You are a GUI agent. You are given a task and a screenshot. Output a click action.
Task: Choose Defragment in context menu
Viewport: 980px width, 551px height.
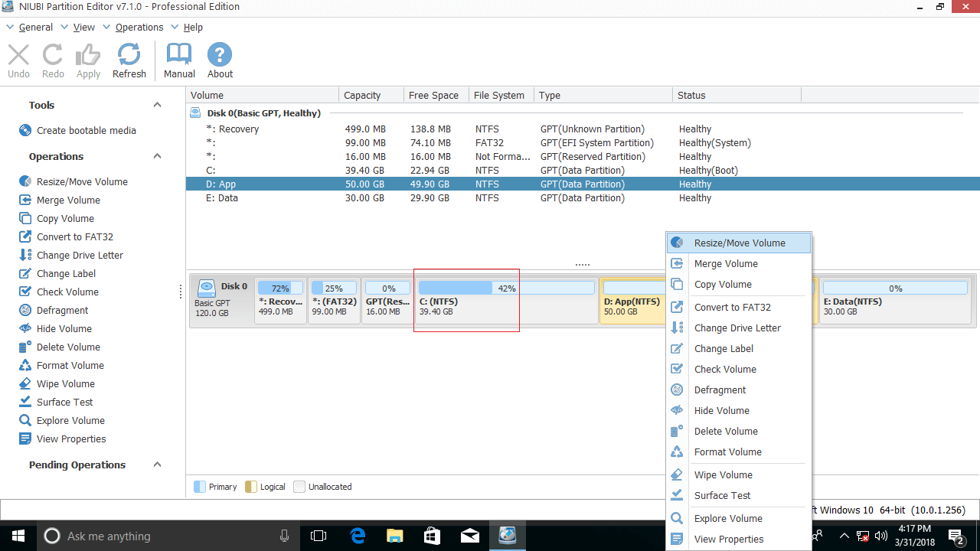pyautogui.click(x=739, y=390)
